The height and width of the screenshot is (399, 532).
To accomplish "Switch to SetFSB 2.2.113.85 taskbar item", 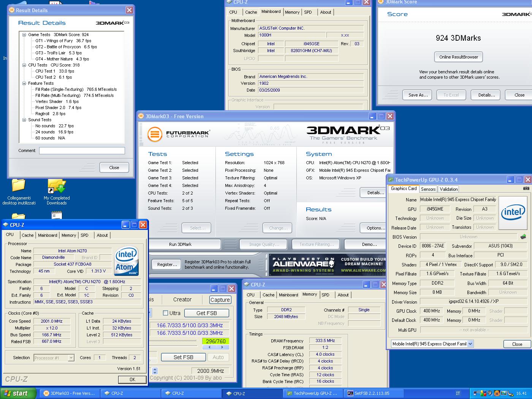I will (x=374, y=393).
